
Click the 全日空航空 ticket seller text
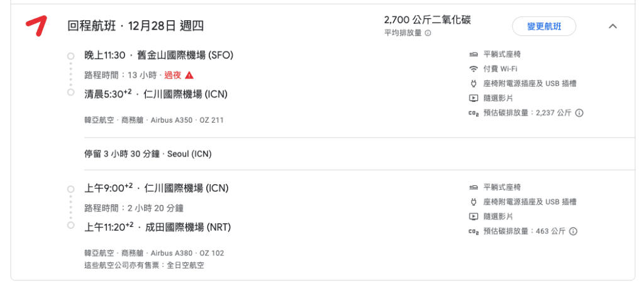pyautogui.click(x=186, y=265)
